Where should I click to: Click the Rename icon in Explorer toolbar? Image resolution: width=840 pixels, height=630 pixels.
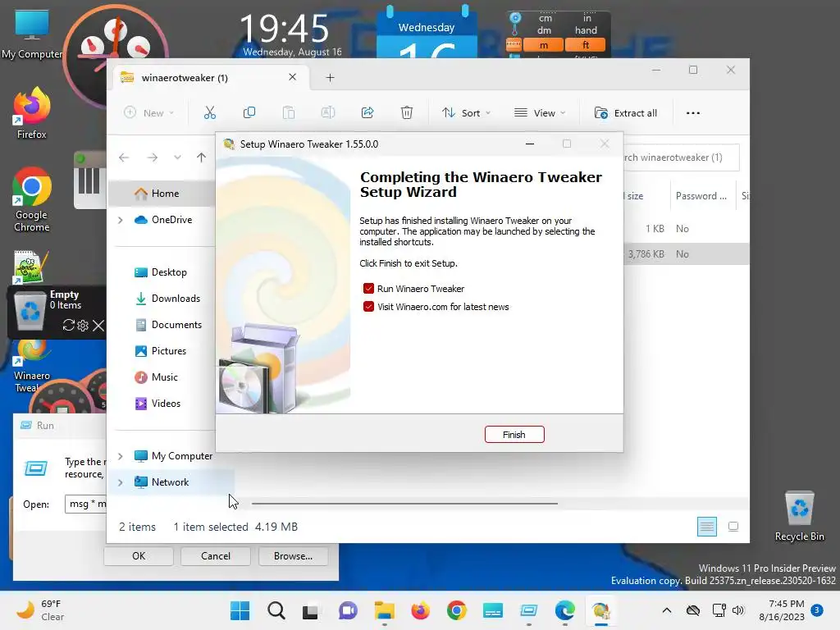pyautogui.click(x=328, y=113)
